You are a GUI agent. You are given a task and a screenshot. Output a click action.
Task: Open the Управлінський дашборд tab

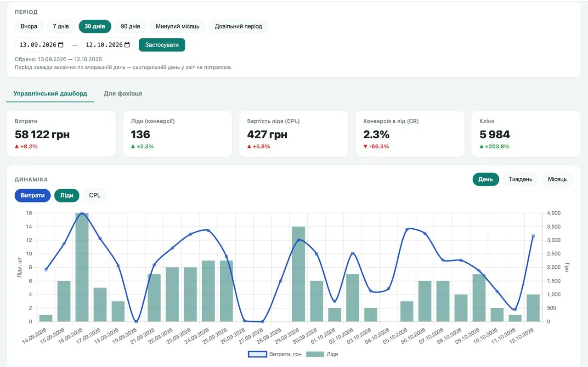tap(50, 93)
